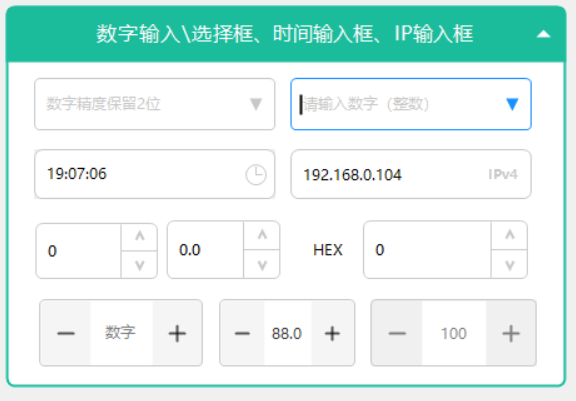Screen dimensions: 576x401
Task: Click minus button of the 100 stepper
Action: [397, 333]
